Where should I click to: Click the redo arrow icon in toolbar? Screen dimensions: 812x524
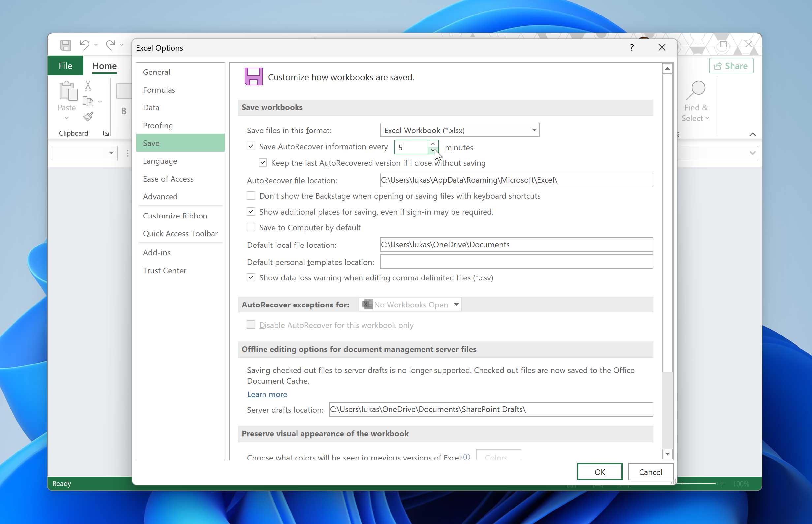(111, 45)
